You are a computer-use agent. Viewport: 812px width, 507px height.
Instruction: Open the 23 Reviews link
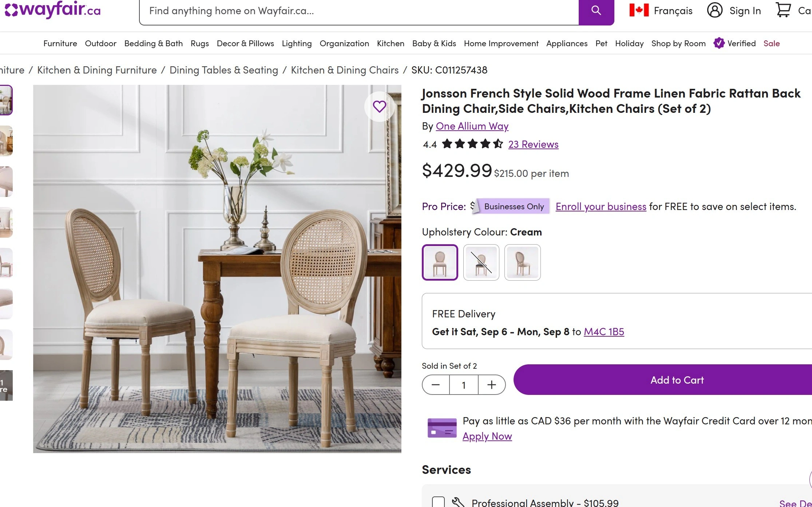533,144
